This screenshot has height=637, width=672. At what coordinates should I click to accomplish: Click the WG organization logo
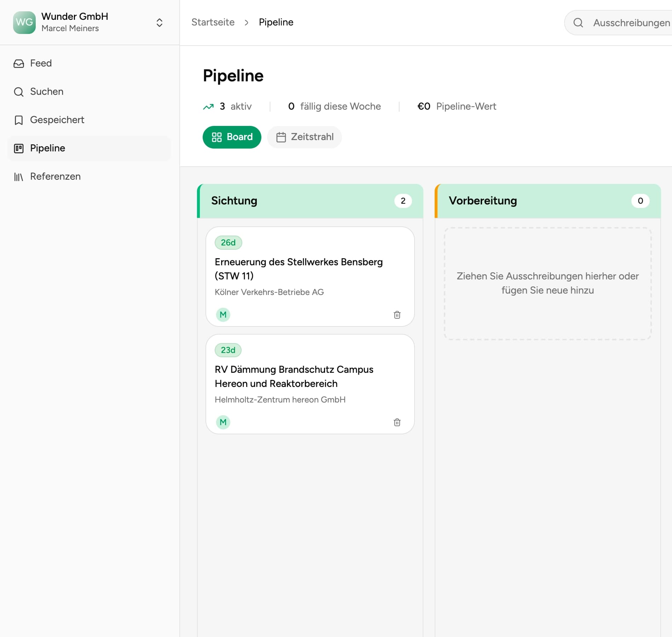tap(24, 23)
